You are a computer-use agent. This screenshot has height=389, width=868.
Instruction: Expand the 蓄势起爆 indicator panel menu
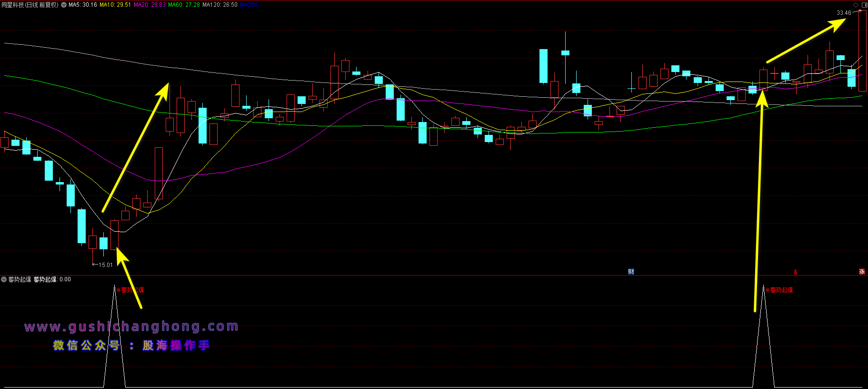[4, 279]
